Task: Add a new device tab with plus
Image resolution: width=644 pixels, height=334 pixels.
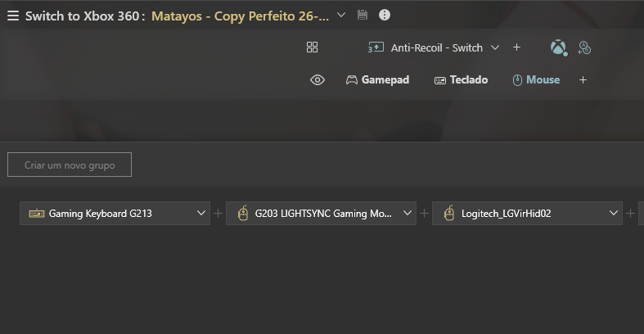Action: (583, 79)
